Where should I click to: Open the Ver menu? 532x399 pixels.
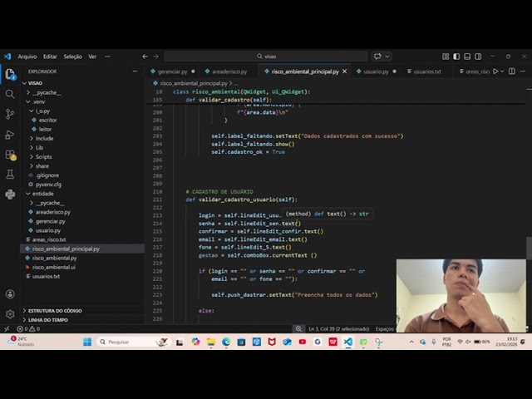click(x=92, y=57)
